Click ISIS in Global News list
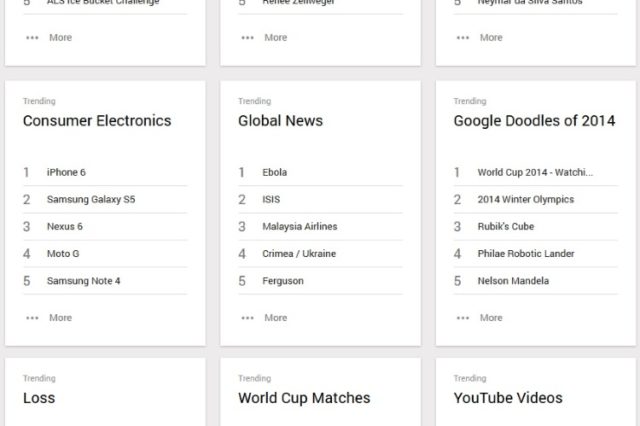This screenshot has width=640, height=426. tap(271, 200)
